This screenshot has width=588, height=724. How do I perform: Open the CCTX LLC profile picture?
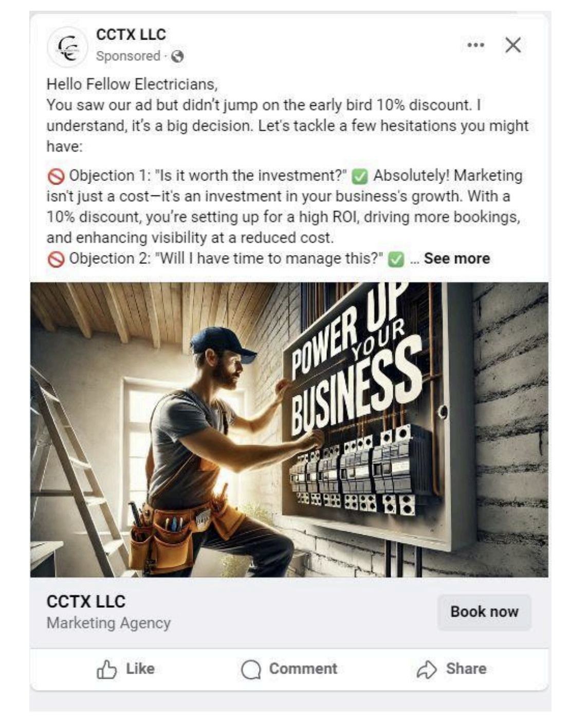click(67, 47)
